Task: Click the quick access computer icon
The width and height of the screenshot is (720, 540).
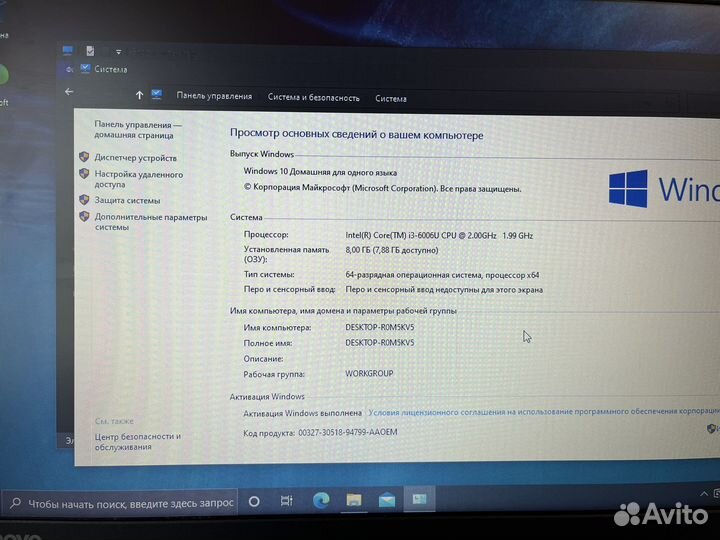Action: point(68,50)
